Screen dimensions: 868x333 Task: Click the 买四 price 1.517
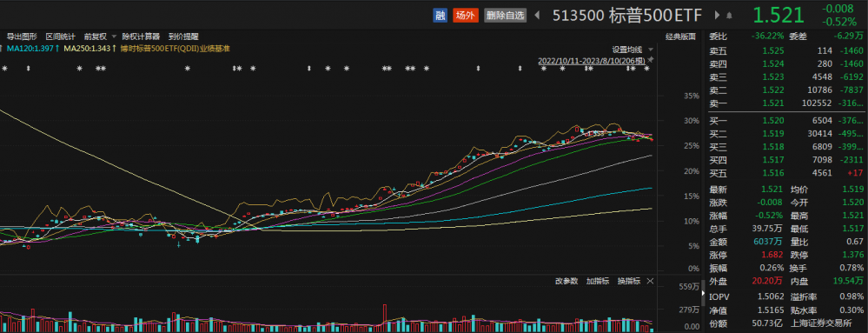click(772, 160)
